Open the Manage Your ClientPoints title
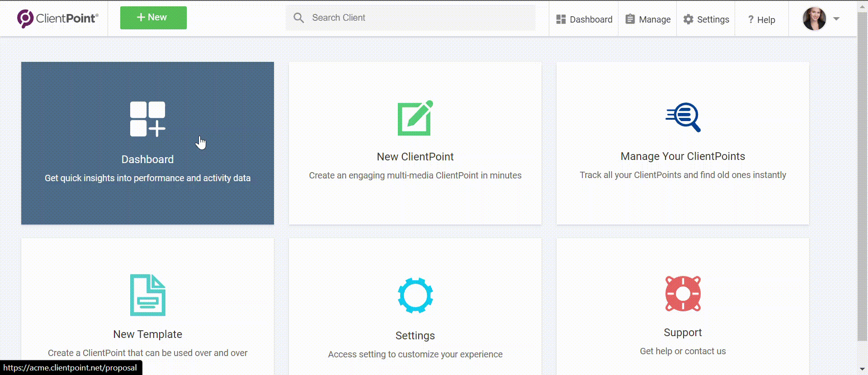 683,156
